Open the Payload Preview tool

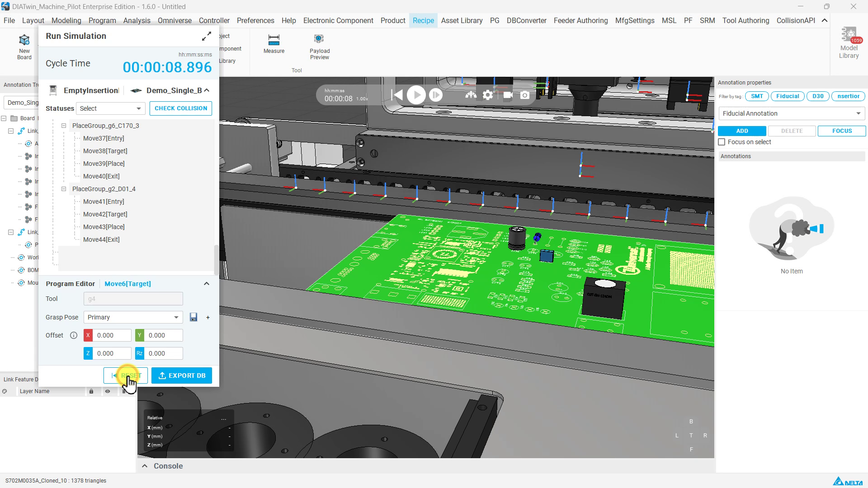pos(320,47)
